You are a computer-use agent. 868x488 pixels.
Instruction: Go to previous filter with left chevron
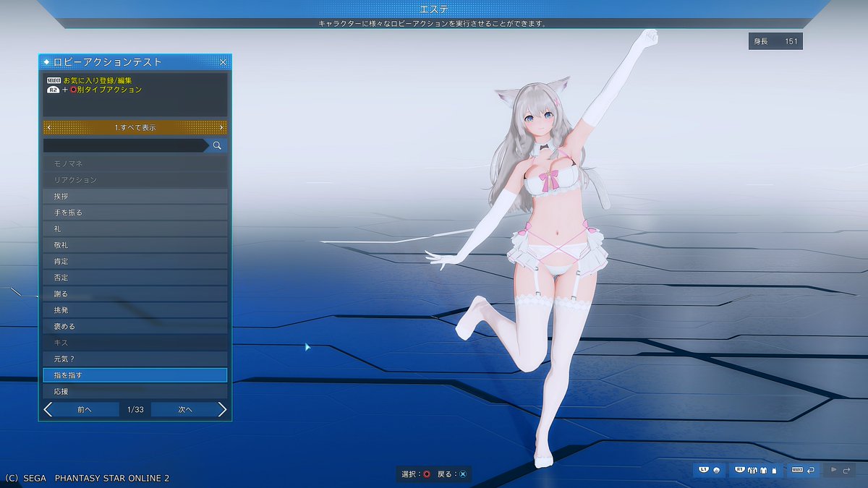(48, 127)
